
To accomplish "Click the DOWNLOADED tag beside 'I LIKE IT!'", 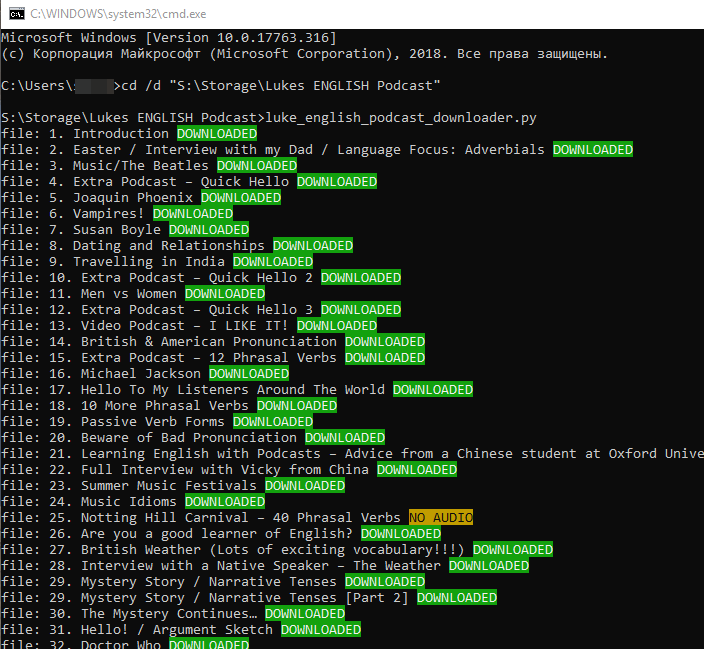I will coord(337,326).
